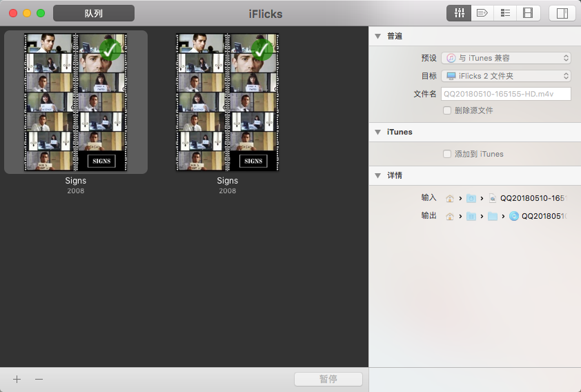This screenshot has width=581, height=392.
Task: Click the 2008 year under the first poster
Action: coord(76,190)
